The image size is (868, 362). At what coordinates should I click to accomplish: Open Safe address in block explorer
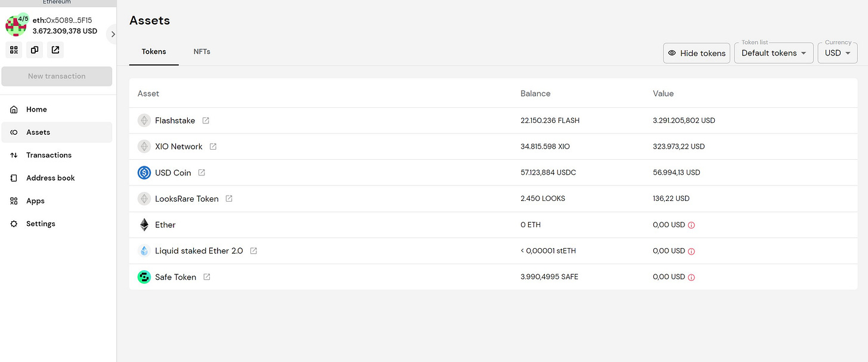[x=55, y=50]
